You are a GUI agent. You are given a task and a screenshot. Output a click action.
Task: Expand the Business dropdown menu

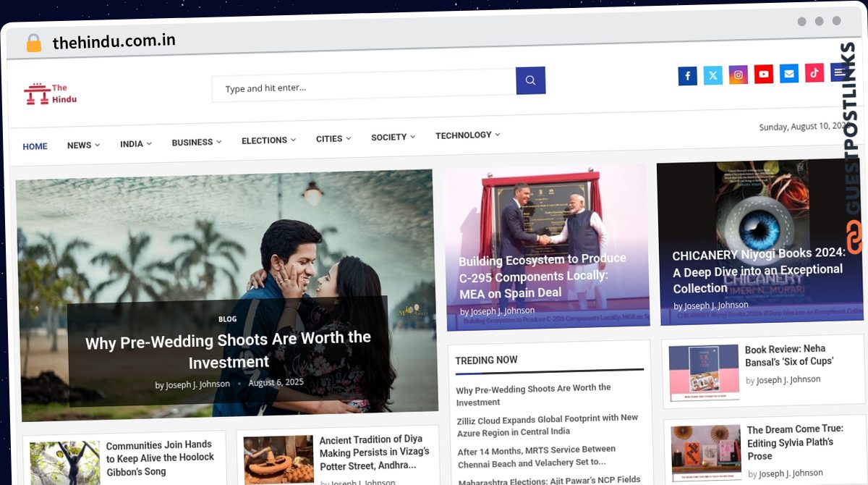196,142
